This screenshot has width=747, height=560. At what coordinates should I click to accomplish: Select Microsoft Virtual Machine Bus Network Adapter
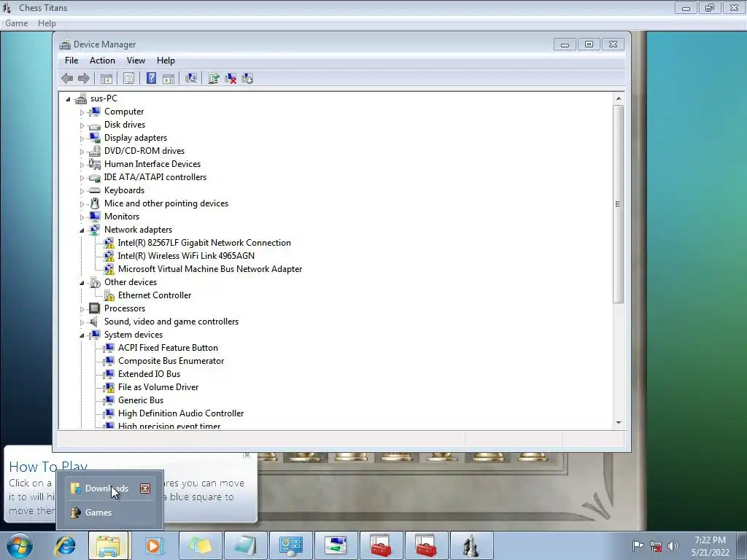pos(210,269)
